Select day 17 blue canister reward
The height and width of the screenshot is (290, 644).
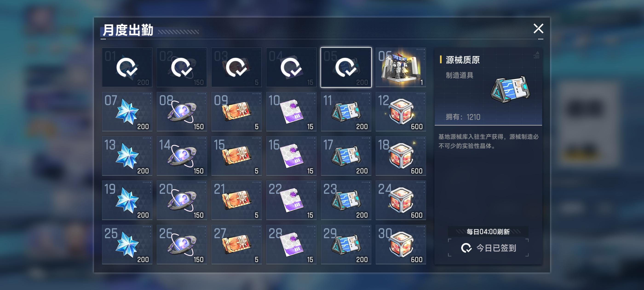tap(346, 156)
